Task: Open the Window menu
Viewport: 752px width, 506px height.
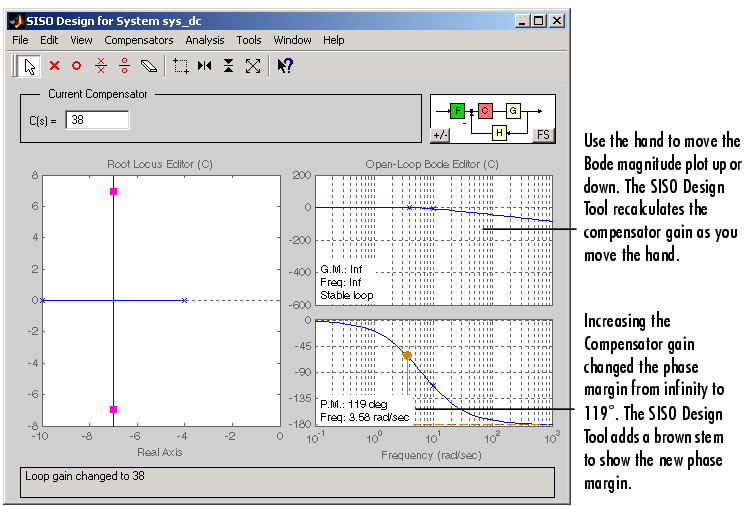Action: [x=293, y=40]
